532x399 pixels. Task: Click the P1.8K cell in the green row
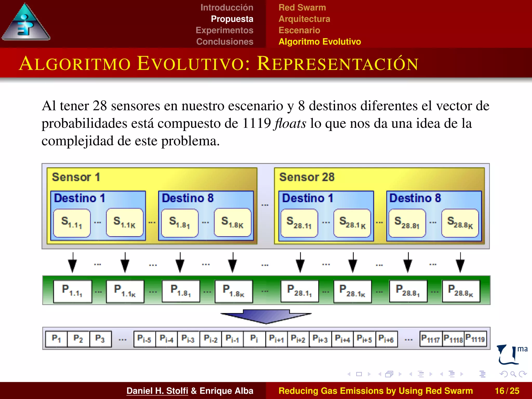pyautogui.click(x=234, y=291)
